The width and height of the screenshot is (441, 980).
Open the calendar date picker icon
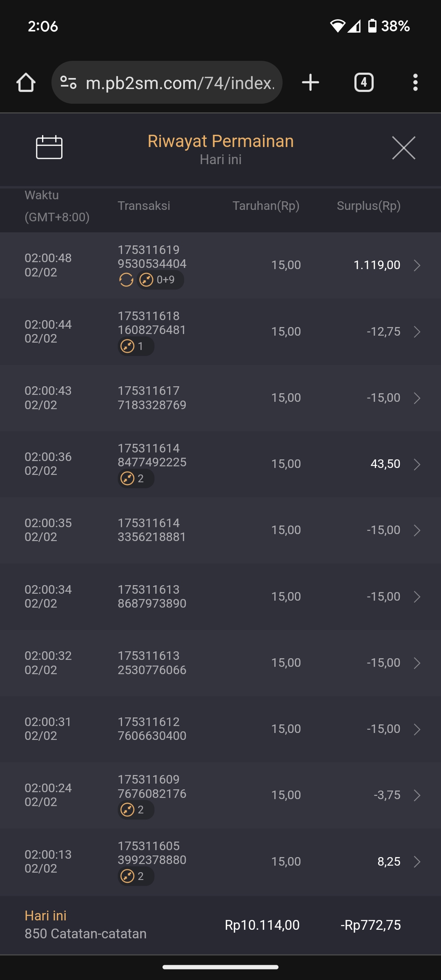click(x=49, y=147)
